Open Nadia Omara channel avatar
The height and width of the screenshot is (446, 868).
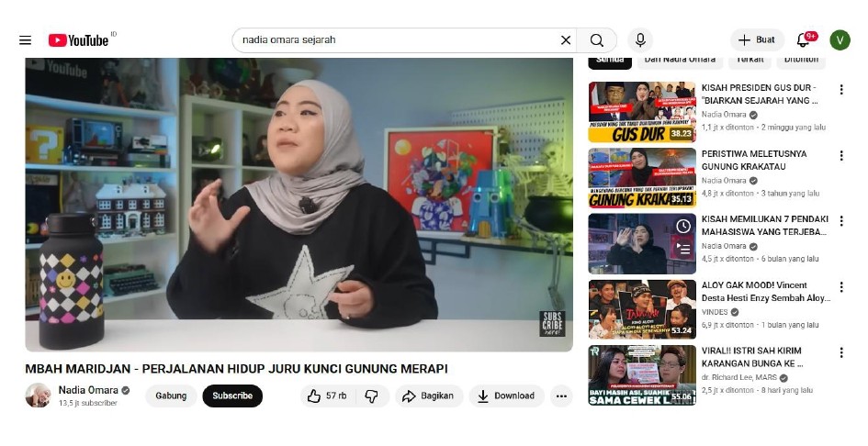(x=39, y=396)
